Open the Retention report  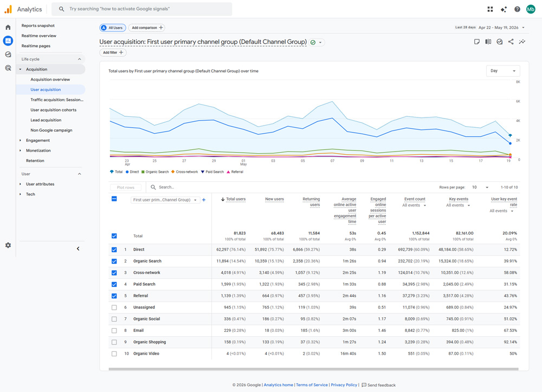(x=35, y=161)
